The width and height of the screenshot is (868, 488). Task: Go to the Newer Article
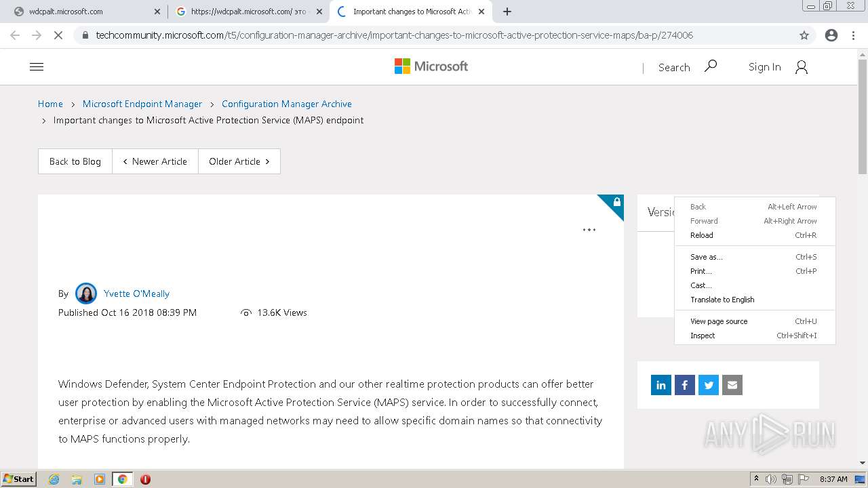pos(155,161)
